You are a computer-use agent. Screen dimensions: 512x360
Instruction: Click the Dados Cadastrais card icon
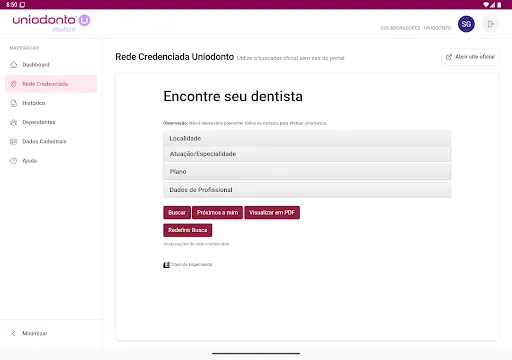tap(14, 142)
